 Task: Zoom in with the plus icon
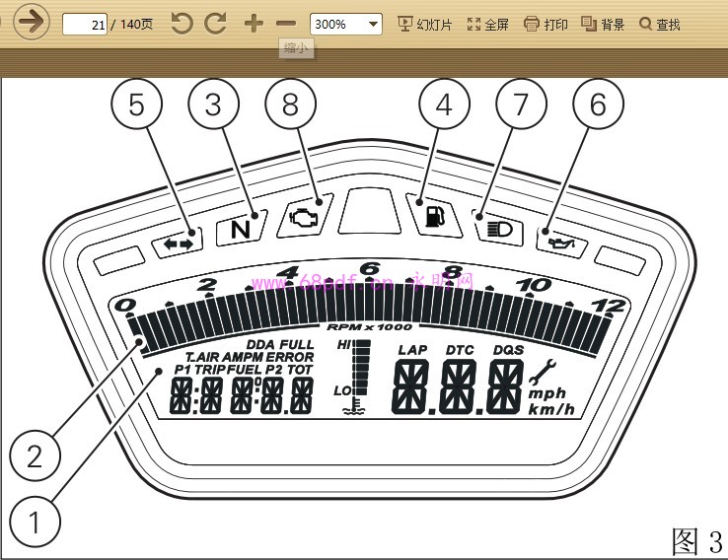coord(254,24)
